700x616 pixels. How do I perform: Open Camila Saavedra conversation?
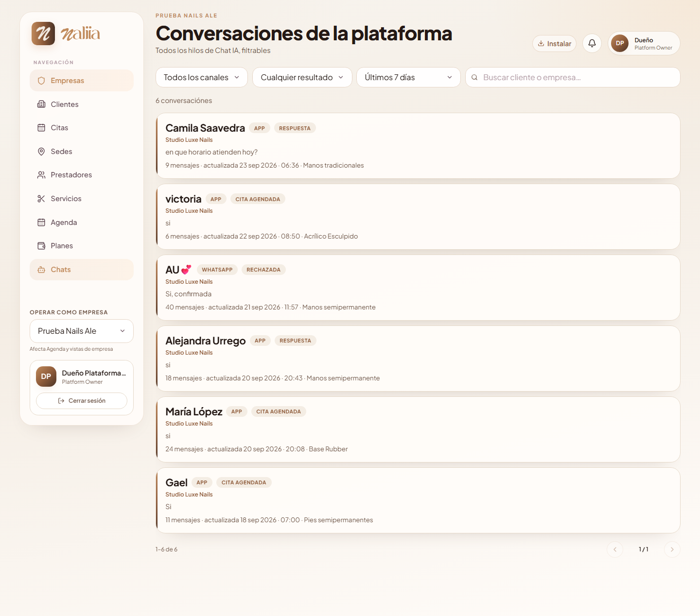(x=418, y=146)
